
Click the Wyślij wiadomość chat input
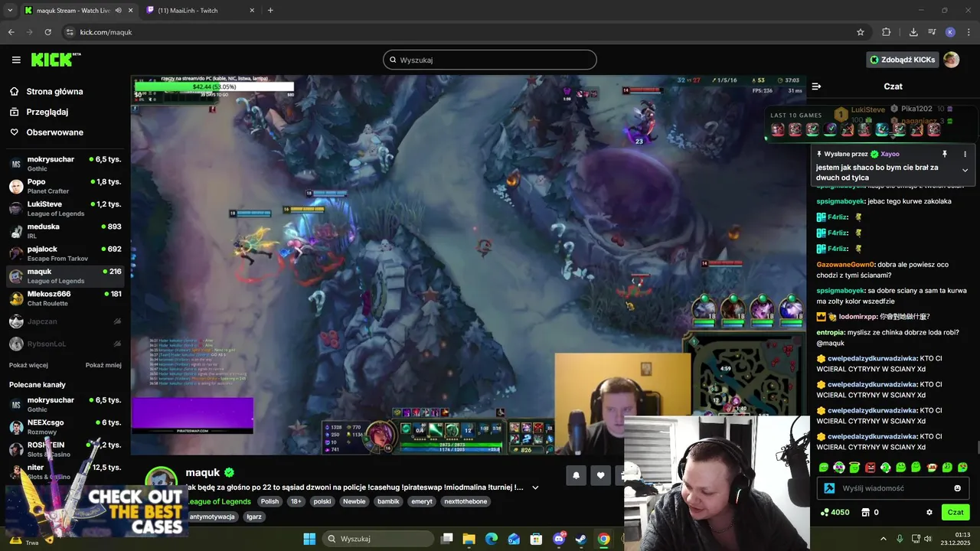click(893, 488)
